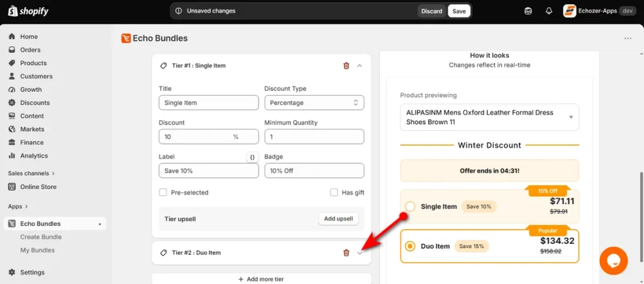Select Echo Bundles app in the sidebar
Viewport: 644px width, 284px height.
pyautogui.click(x=55, y=224)
